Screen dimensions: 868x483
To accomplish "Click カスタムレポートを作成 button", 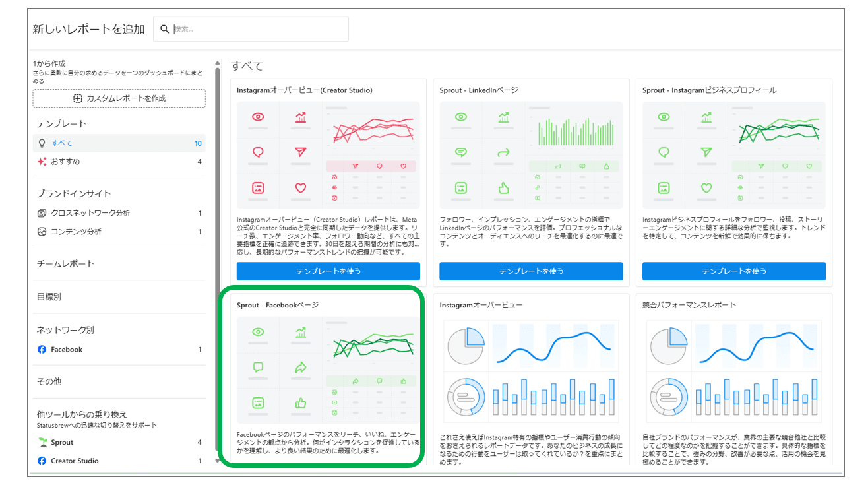I will coord(119,98).
